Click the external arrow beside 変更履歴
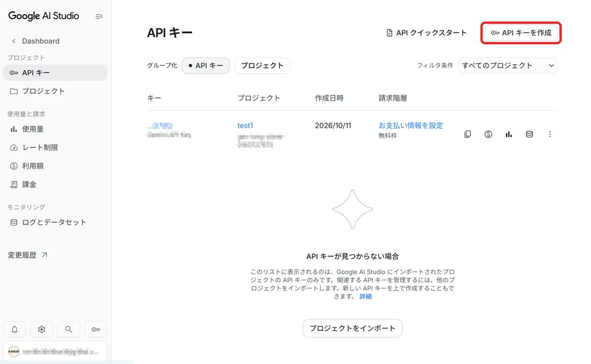The width and height of the screenshot is (591, 364). coord(45,255)
